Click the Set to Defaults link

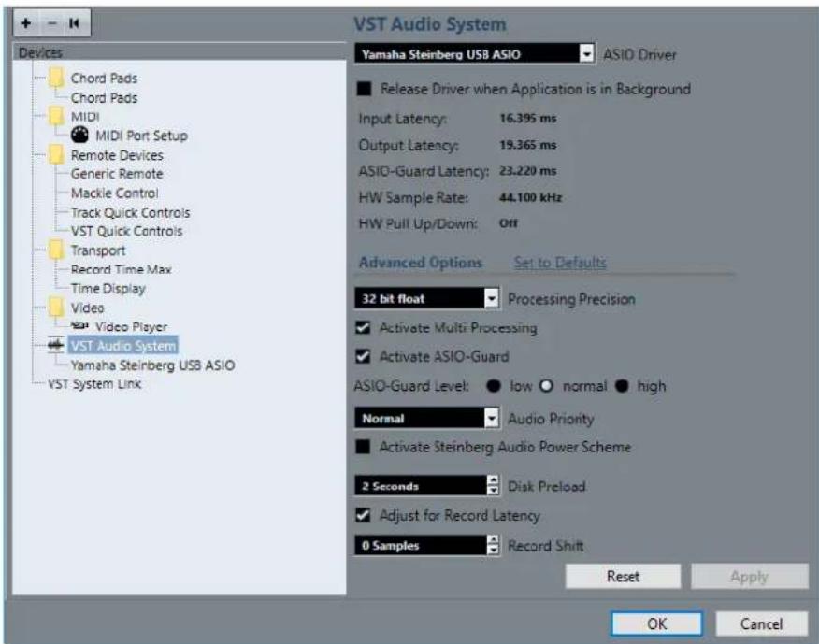560,263
